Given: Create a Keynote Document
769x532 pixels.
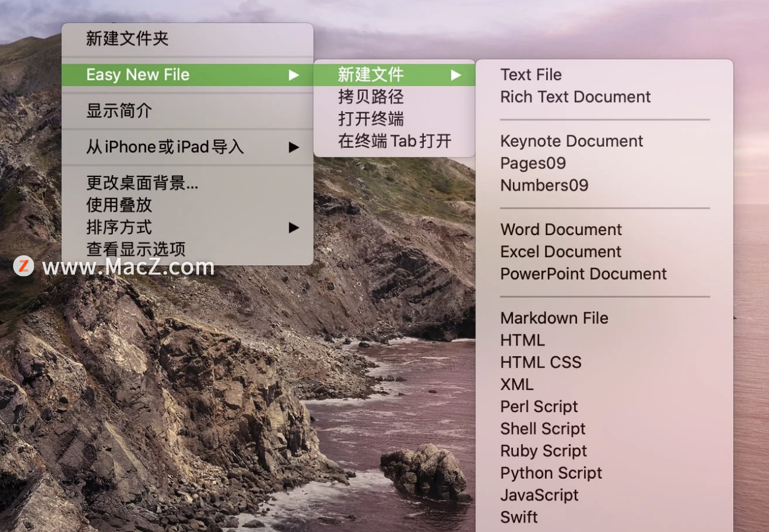Looking at the screenshot, I should [604, 141].
